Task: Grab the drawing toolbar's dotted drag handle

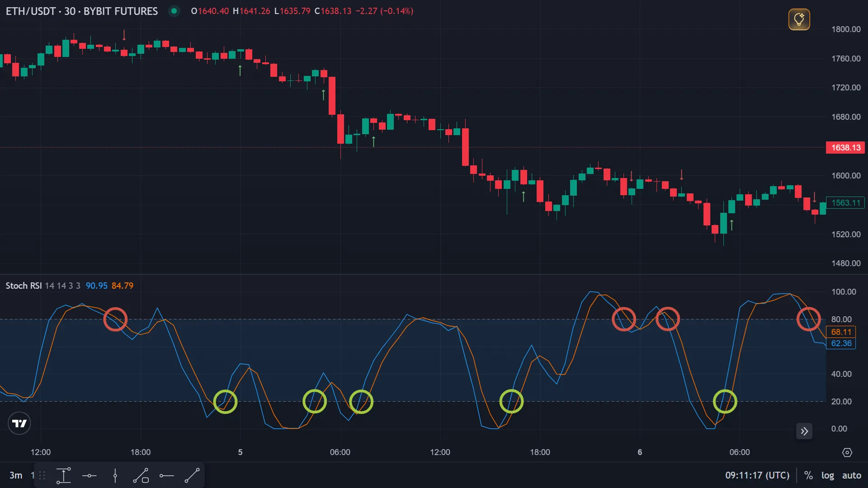Action: tap(42, 475)
